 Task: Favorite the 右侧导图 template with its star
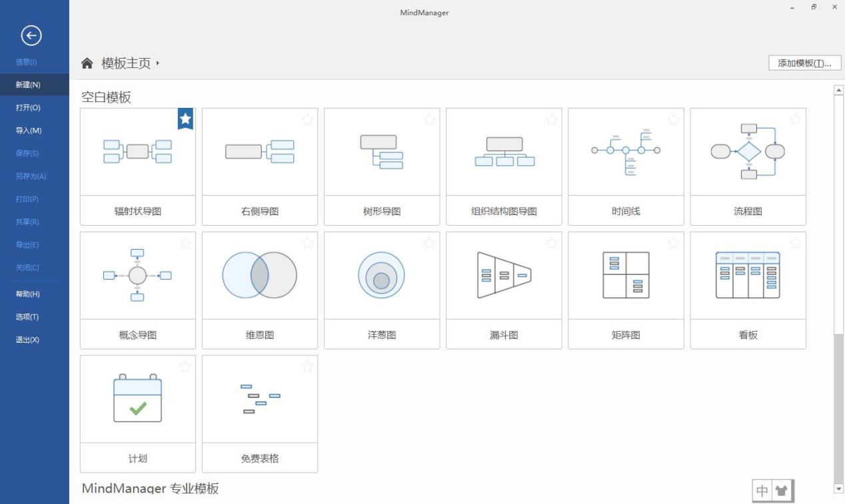308,120
